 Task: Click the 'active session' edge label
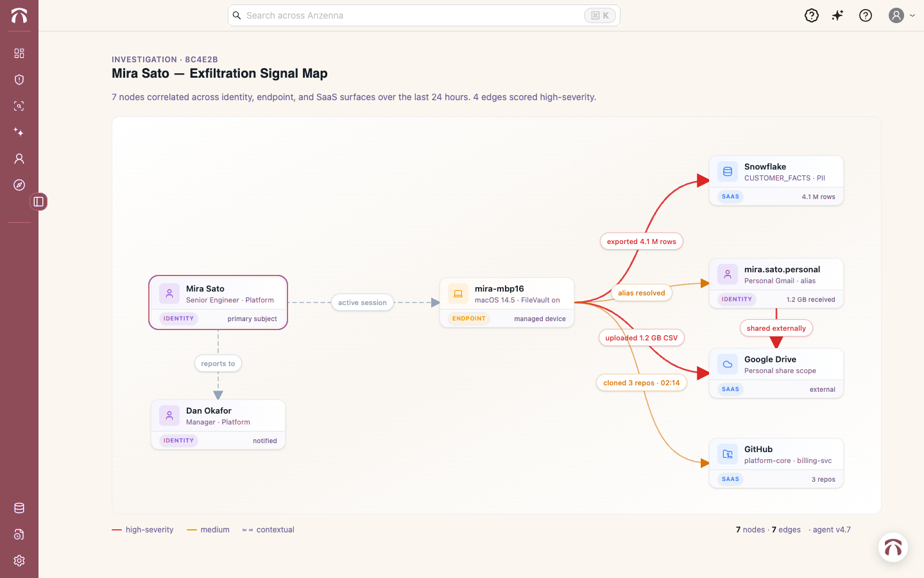click(x=363, y=302)
